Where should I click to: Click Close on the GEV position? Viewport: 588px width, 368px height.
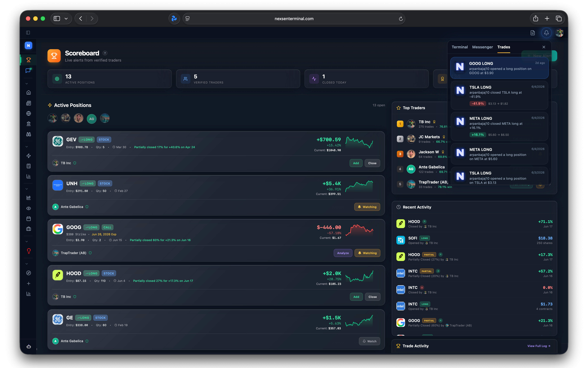point(372,163)
